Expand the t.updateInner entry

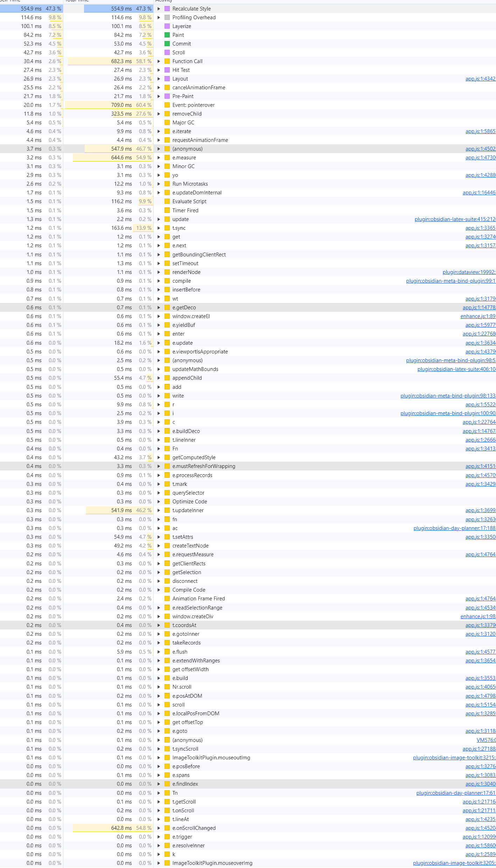tap(159, 510)
